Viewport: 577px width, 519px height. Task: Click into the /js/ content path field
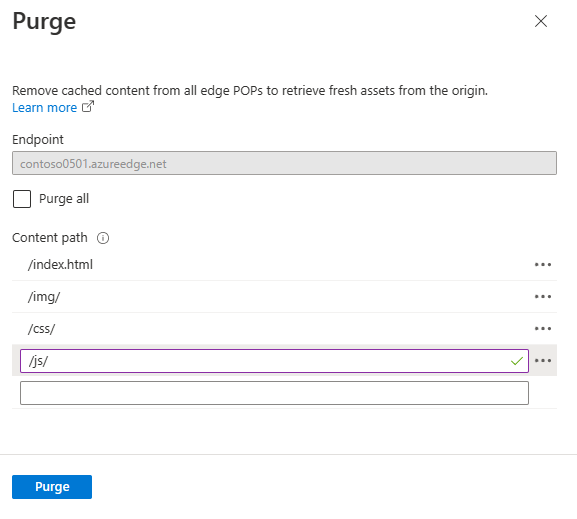(x=274, y=361)
